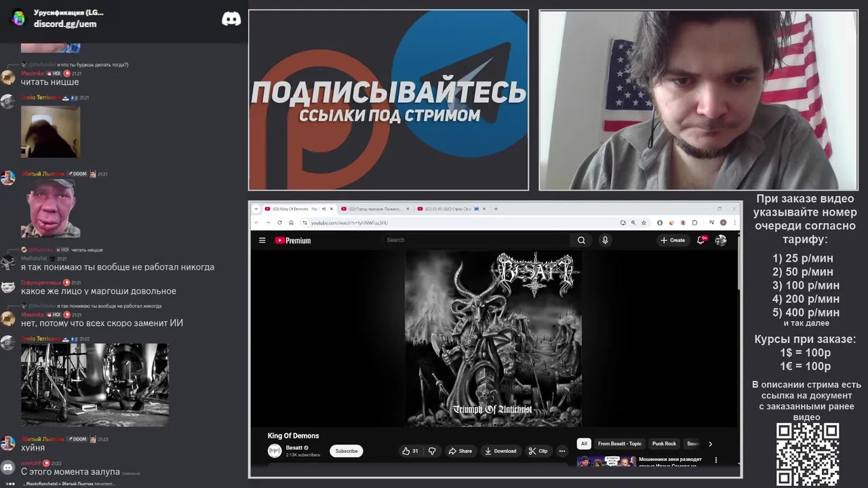Open the YouTube notifications bell
Image resolution: width=868 pixels, height=488 pixels.
[x=701, y=240]
